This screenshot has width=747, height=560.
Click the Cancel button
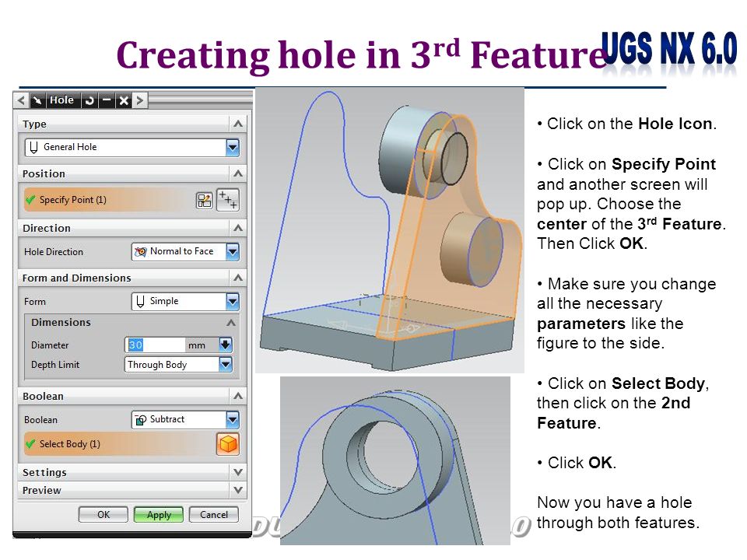(x=214, y=515)
